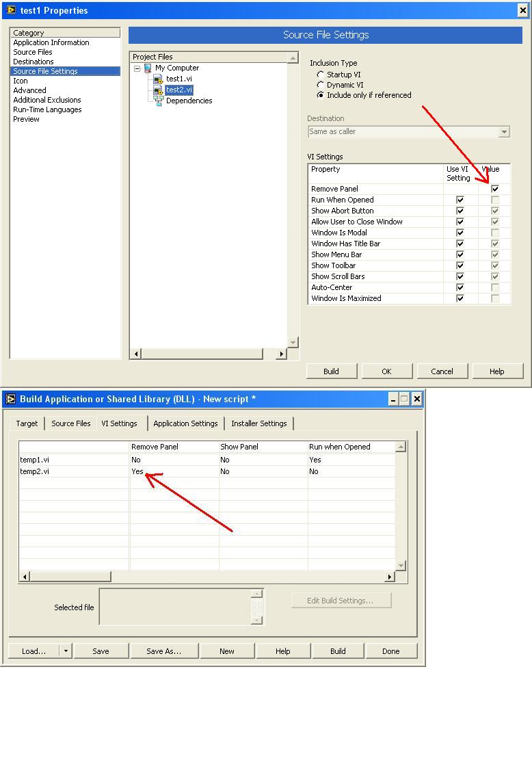Click the Project Files horizontal scrollbar left arrow
The width and height of the screenshot is (532, 760).
tap(136, 354)
